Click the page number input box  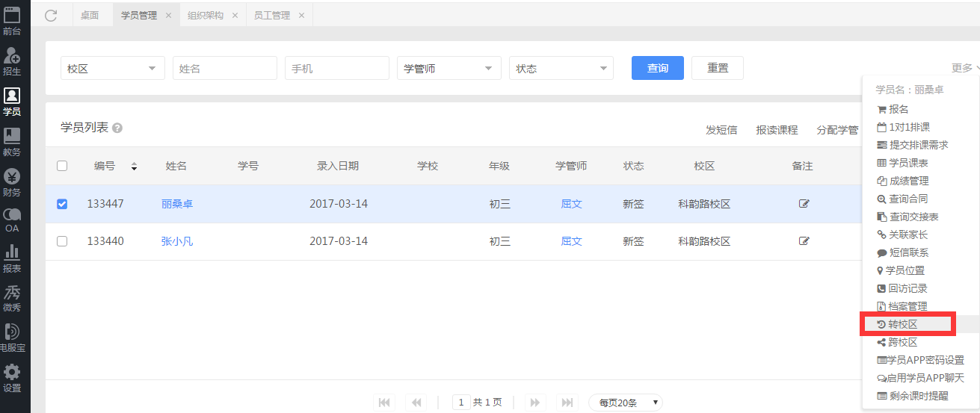pyautogui.click(x=461, y=403)
